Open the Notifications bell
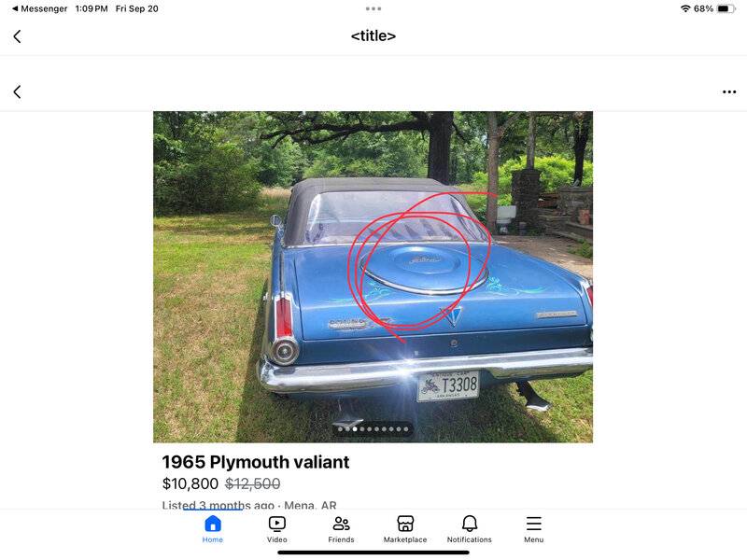Viewport: 747px width, 560px height. point(470,529)
